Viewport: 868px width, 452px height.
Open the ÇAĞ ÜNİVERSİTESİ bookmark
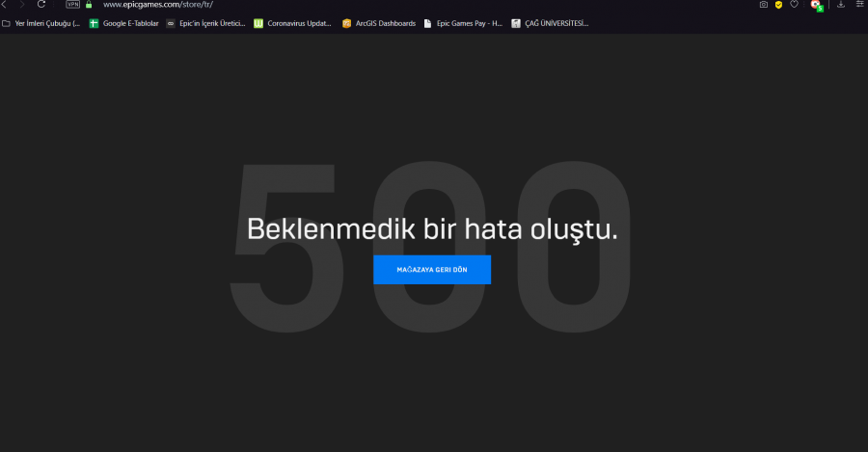(550, 23)
